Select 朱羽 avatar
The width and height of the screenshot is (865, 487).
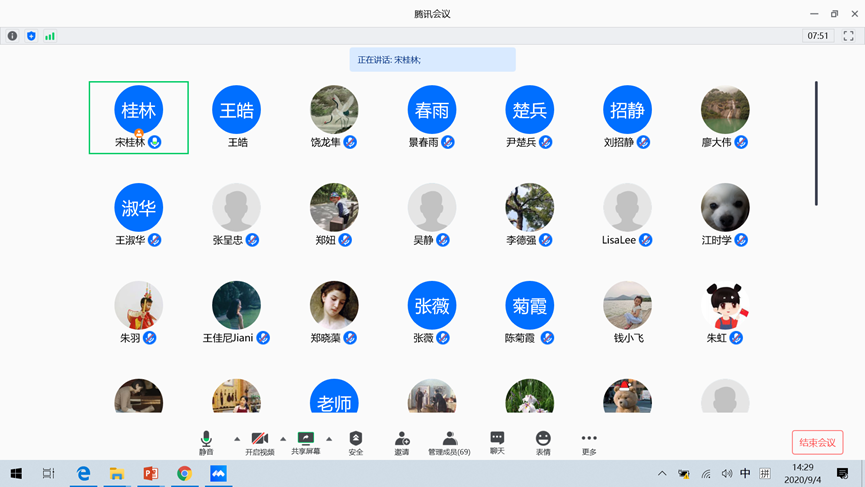[138, 305]
